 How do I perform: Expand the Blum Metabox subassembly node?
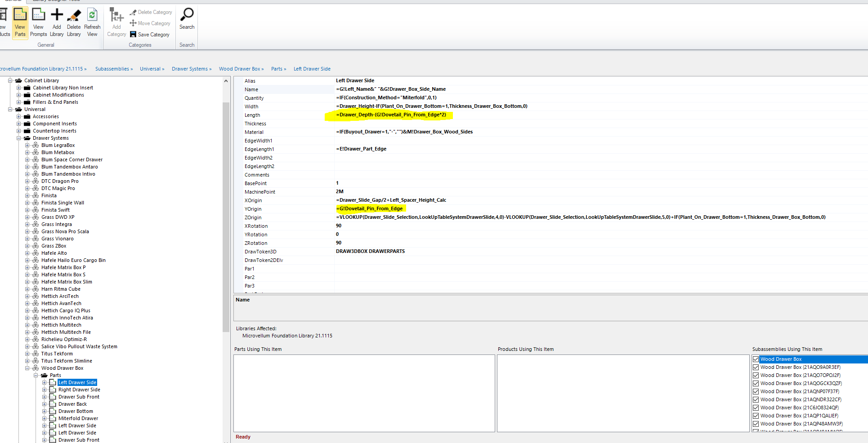(27, 153)
